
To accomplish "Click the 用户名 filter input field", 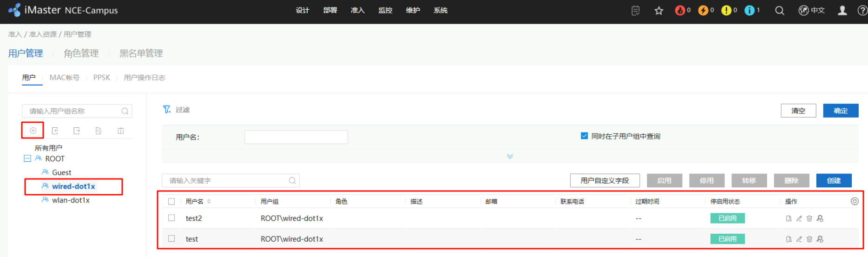I will point(296,137).
